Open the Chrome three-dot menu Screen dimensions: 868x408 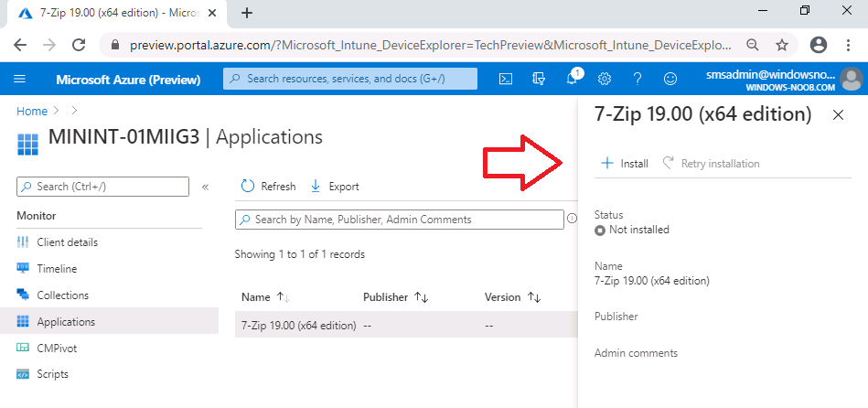(x=848, y=45)
